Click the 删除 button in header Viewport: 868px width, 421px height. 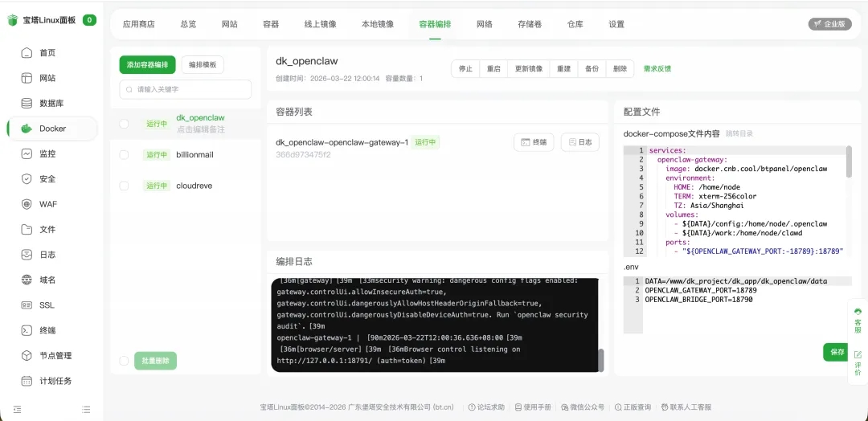(x=620, y=69)
